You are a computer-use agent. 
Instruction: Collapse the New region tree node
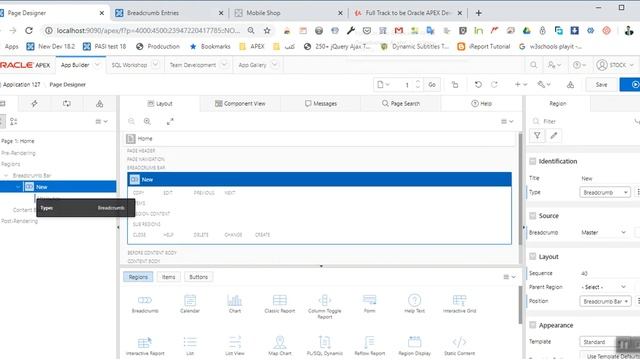click(x=18, y=187)
